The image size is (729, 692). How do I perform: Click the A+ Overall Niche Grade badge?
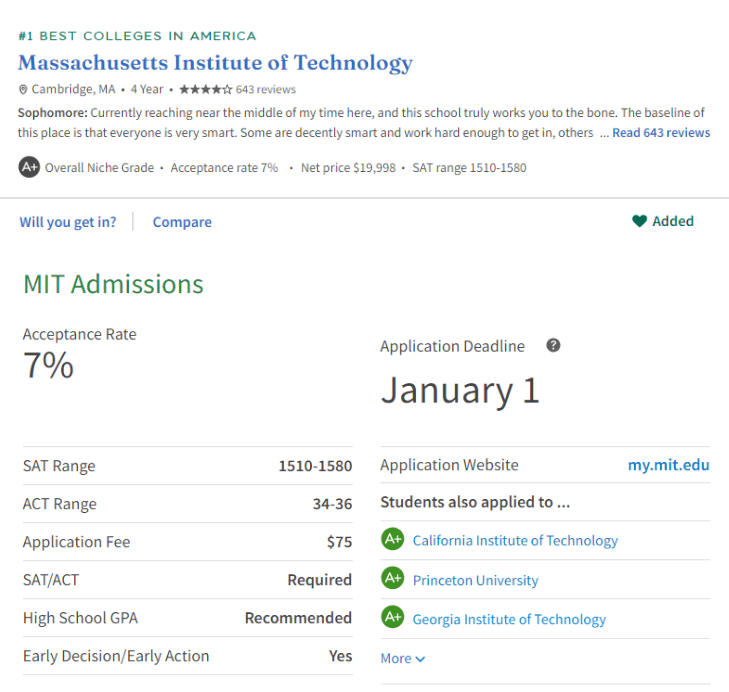pos(29,167)
